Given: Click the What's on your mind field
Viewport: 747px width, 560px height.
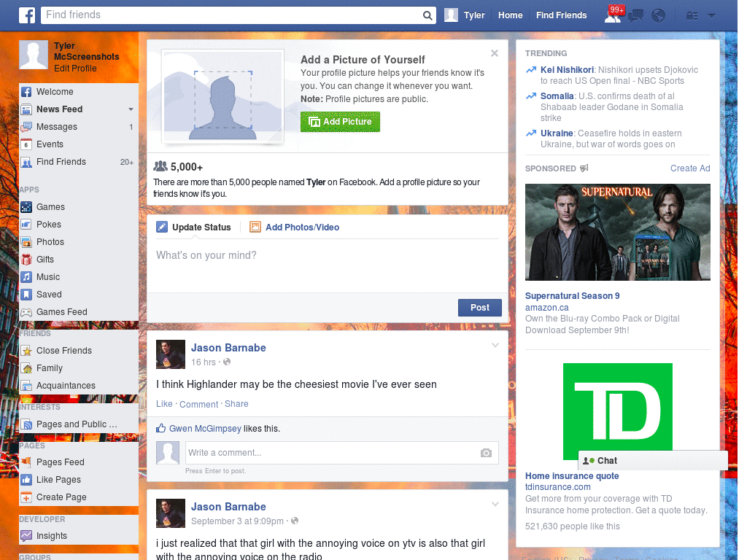Looking at the screenshot, I should (x=328, y=265).
